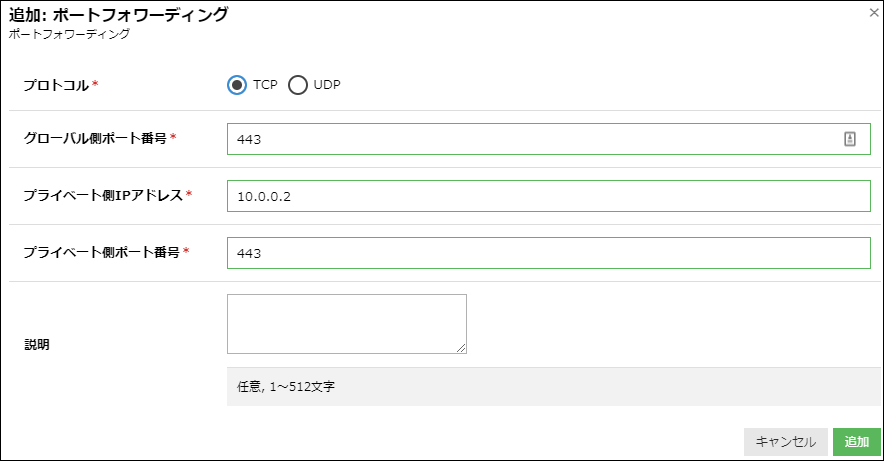
Task: Click the グローバル側ポート番号 label
Action: [95, 138]
